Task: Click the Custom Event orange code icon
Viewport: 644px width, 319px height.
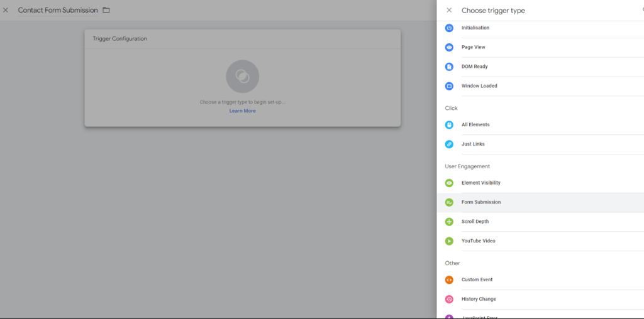Action: [x=449, y=279]
